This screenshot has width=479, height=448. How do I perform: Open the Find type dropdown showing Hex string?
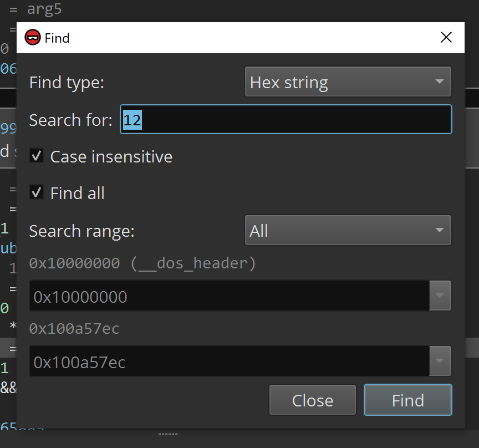(x=348, y=82)
